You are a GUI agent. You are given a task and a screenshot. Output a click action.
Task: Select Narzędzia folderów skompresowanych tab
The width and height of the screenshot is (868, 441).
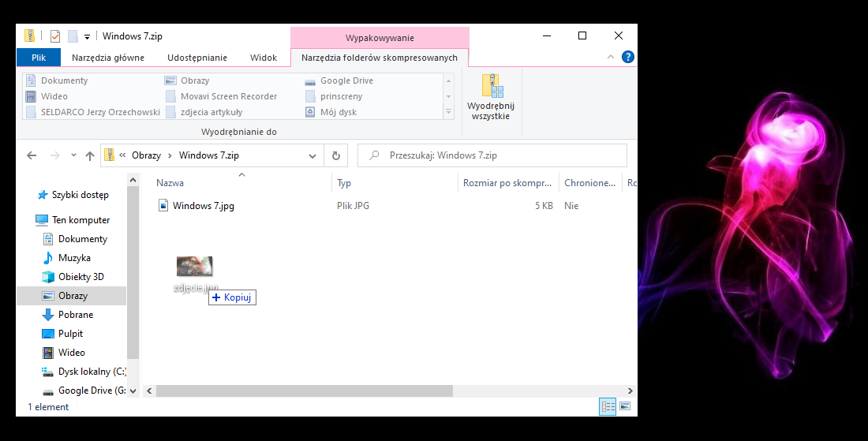[380, 58]
